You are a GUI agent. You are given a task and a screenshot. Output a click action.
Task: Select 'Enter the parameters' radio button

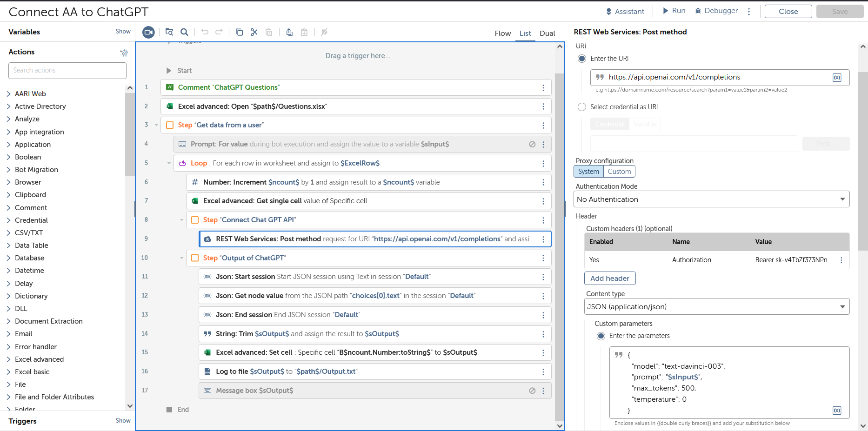point(601,336)
